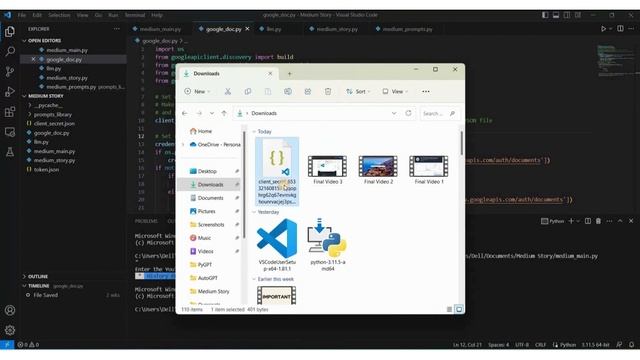Viewport: 640px width, 360px height.
Task: Toggle the secondary sidebar layout icon
Action: click(x=567, y=15)
